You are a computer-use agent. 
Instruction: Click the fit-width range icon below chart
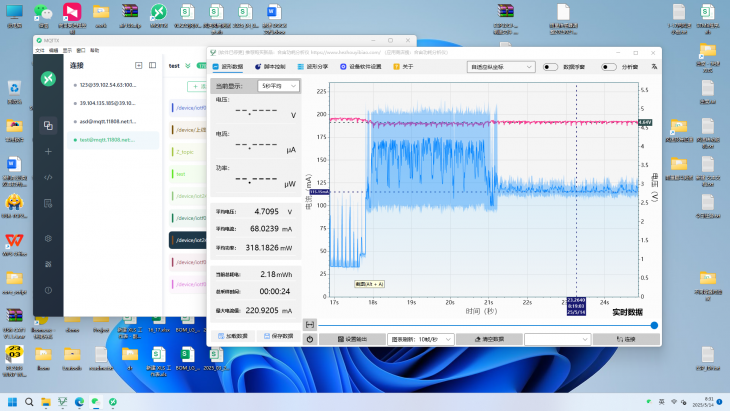tap(310, 324)
